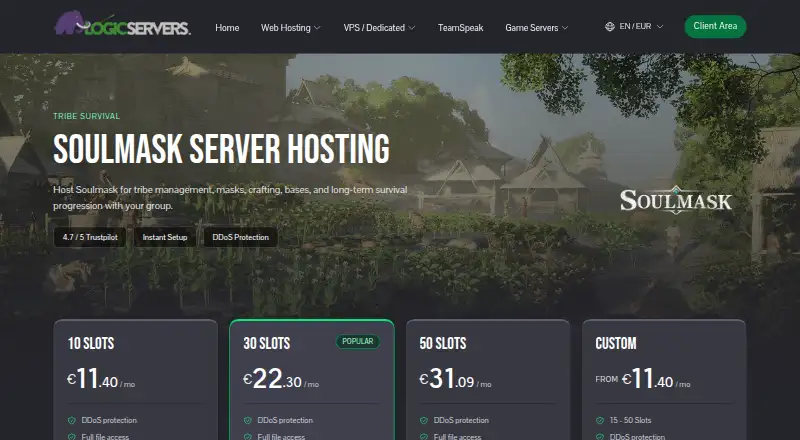Screen dimensions: 800x440
Task: Click the €31.09 /mo price
Action: pos(456,379)
